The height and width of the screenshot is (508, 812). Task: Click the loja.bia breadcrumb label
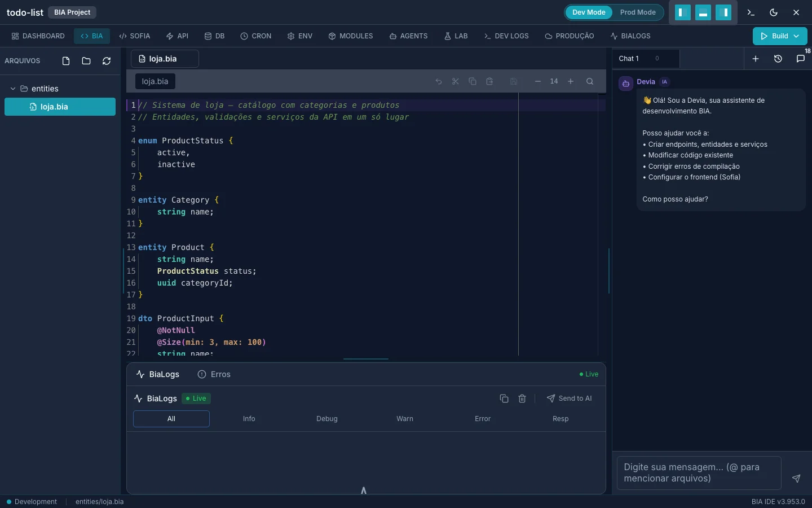(155, 81)
